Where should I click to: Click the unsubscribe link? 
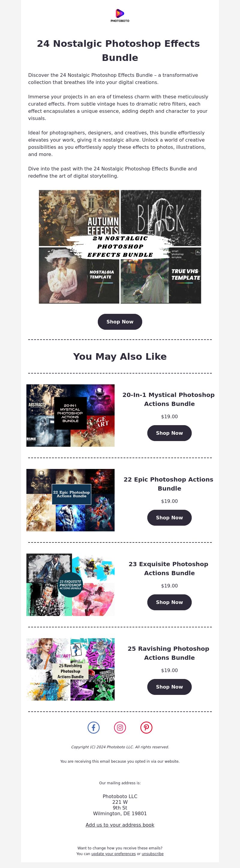153,854
